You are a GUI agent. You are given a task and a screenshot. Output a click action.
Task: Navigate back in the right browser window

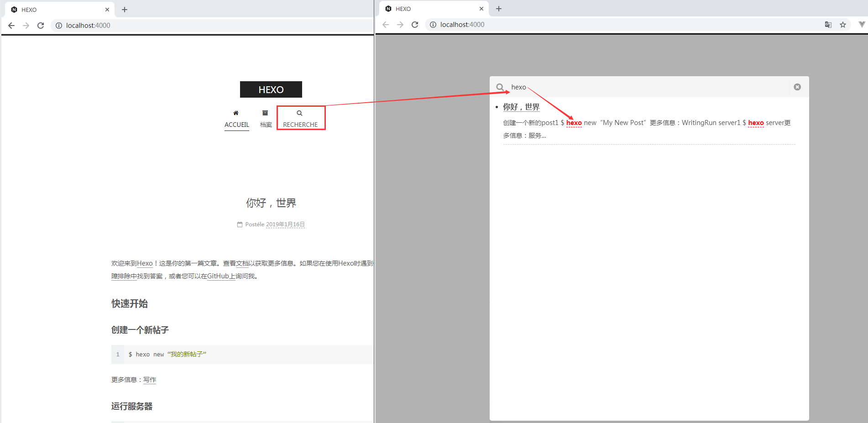[x=386, y=25]
